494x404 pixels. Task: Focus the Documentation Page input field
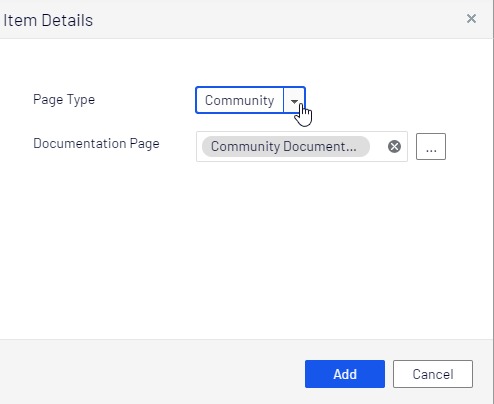tap(302, 147)
